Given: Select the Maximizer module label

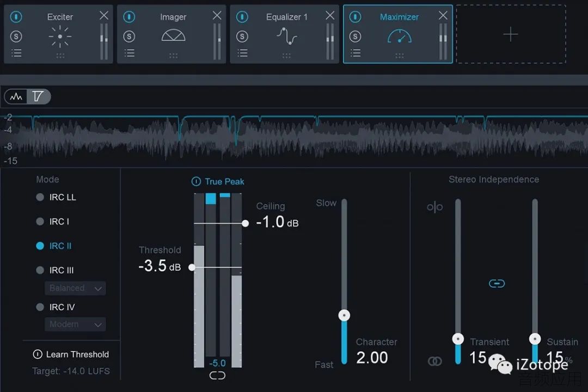Looking at the screenshot, I should 400,17.
